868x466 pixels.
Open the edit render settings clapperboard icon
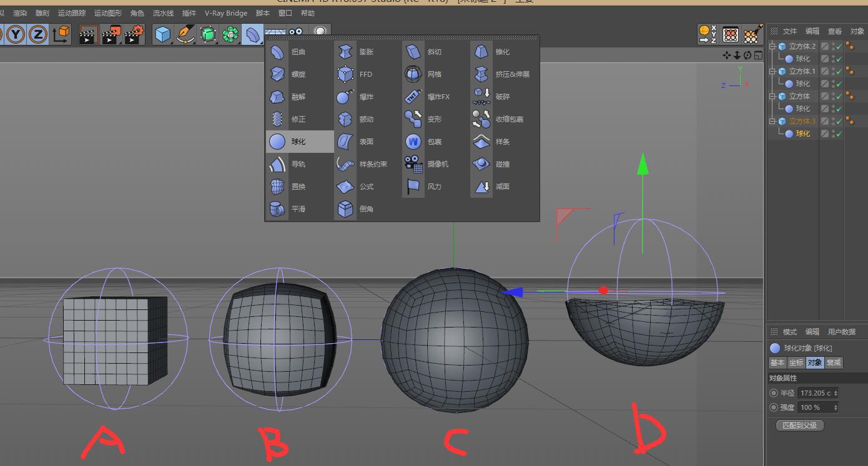[133, 34]
